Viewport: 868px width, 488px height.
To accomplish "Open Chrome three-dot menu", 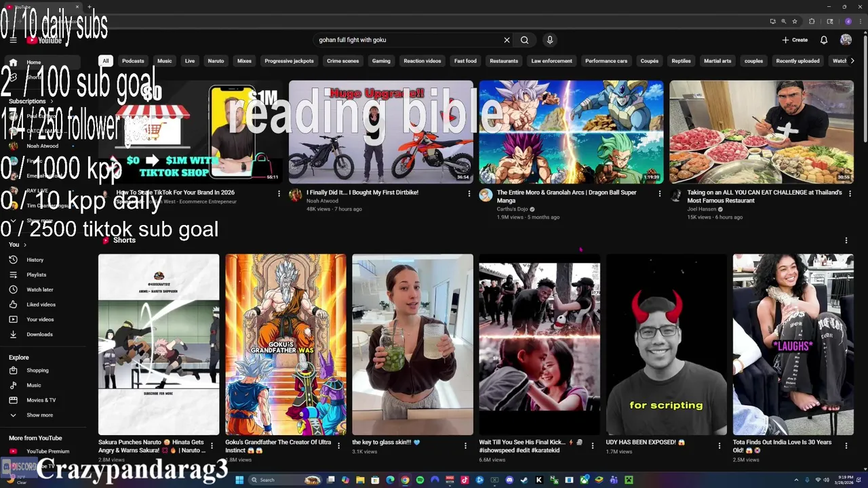I will [861, 22].
